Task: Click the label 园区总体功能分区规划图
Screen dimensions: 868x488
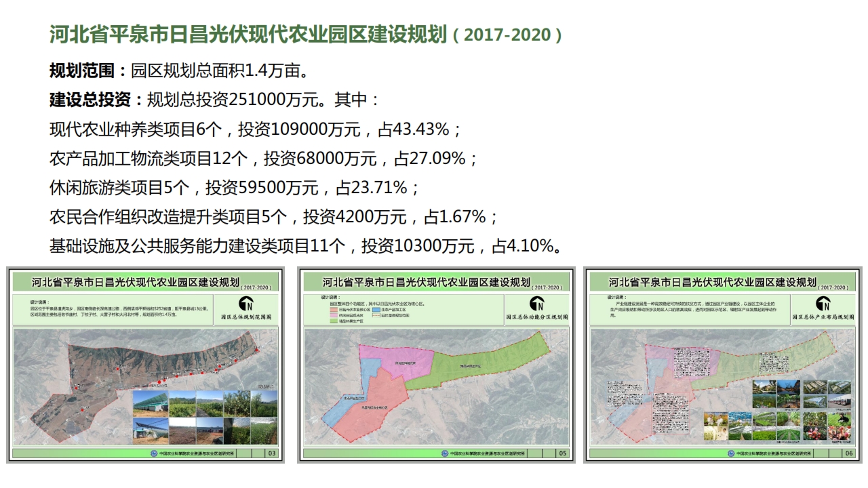Action: click(537, 317)
